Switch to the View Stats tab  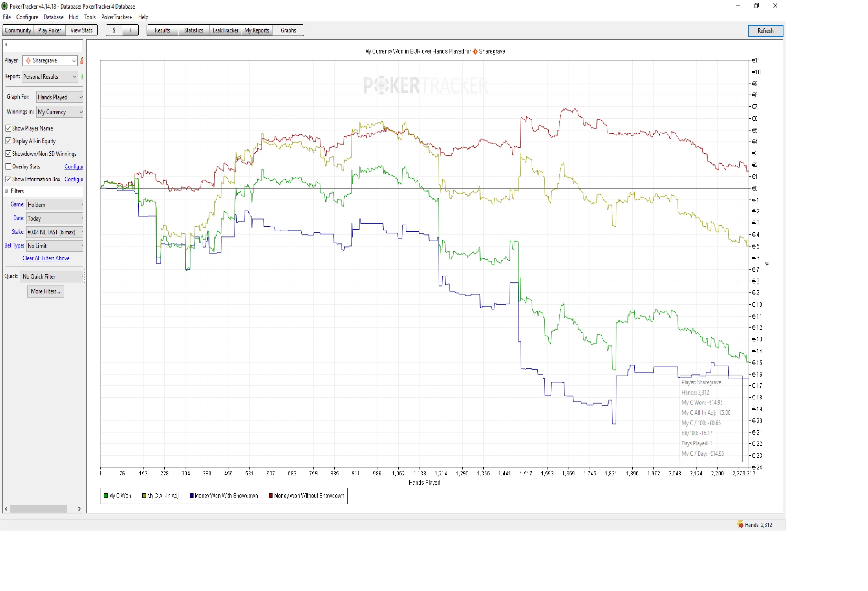click(81, 30)
